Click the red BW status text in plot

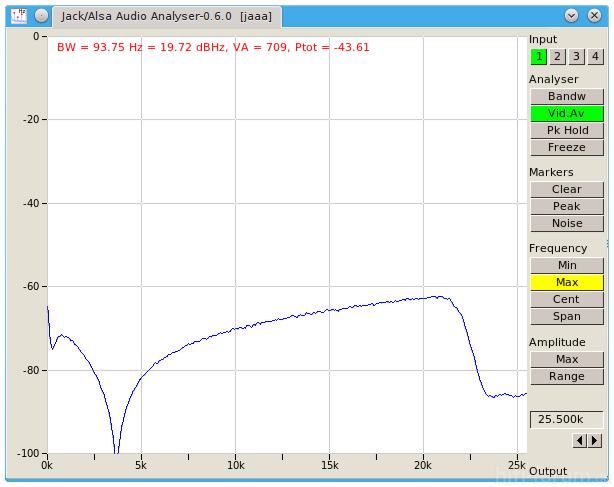coord(213,48)
